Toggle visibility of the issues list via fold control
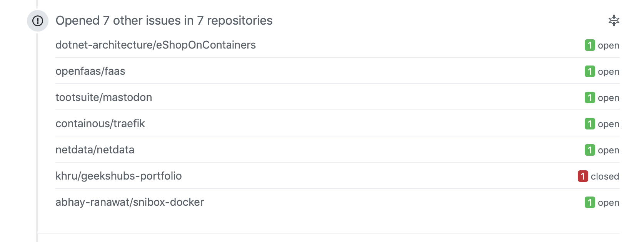This screenshot has height=242, width=644. point(614,20)
